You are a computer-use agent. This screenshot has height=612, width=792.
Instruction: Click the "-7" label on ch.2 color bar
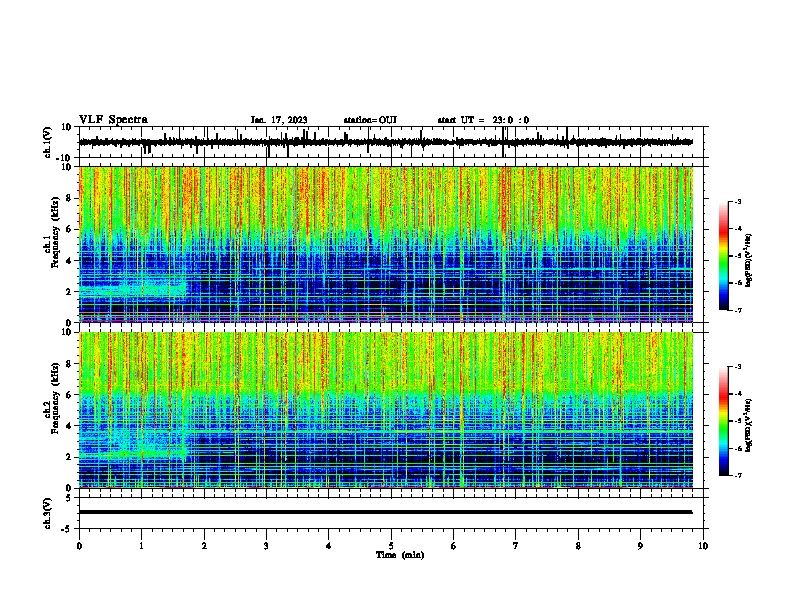(x=738, y=475)
